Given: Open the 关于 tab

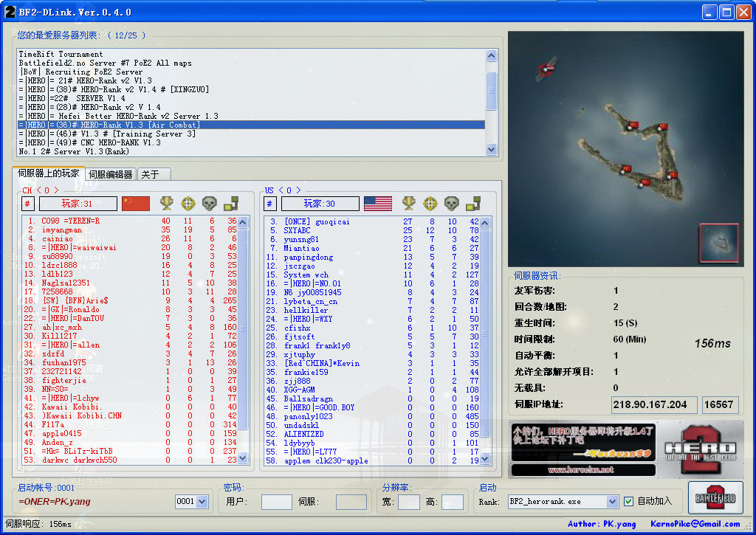Looking at the screenshot, I should [x=154, y=174].
